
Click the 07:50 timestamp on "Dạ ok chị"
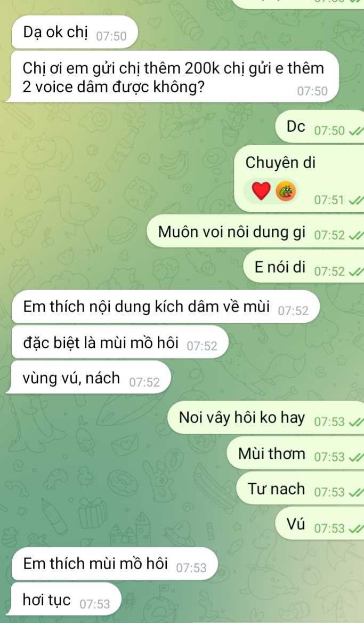(111, 36)
